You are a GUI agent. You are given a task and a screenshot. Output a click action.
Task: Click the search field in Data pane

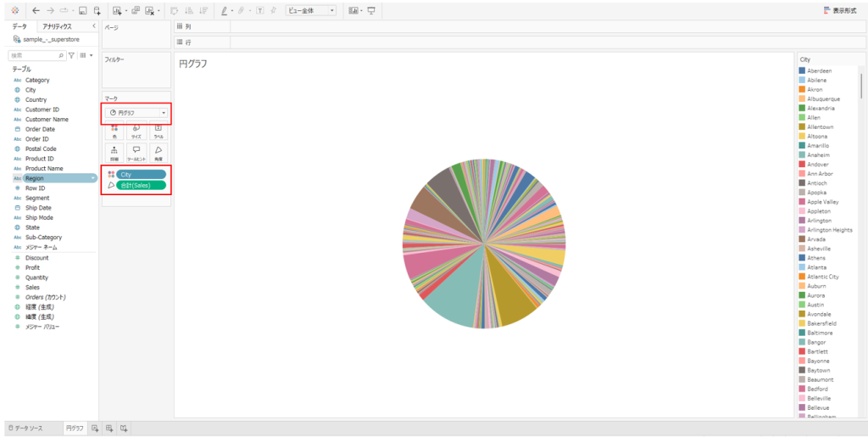[x=34, y=55]
